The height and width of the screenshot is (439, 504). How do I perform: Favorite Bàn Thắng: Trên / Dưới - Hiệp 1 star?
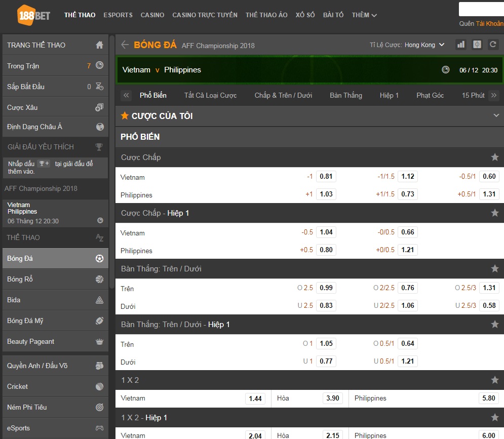[x=495, y=324]
